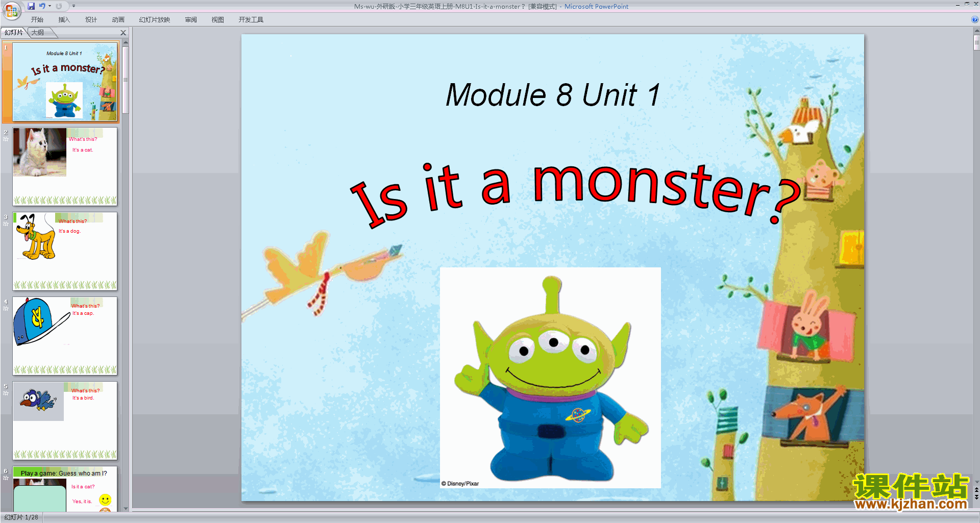Image resolution: width=980 pixels, height=523 pixels.
Task: Close the slides/outline pane
Action: tap(123, 33)
